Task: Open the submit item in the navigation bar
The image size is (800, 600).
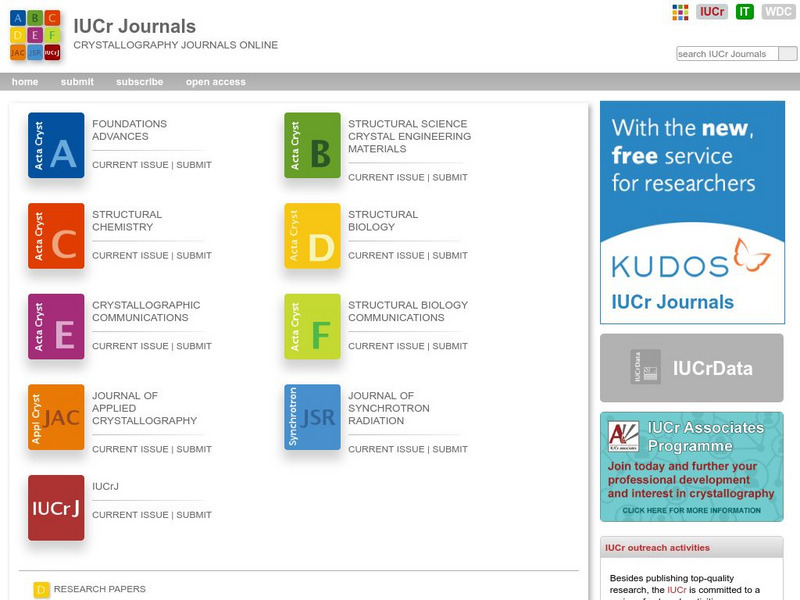Action: point(80,81)
